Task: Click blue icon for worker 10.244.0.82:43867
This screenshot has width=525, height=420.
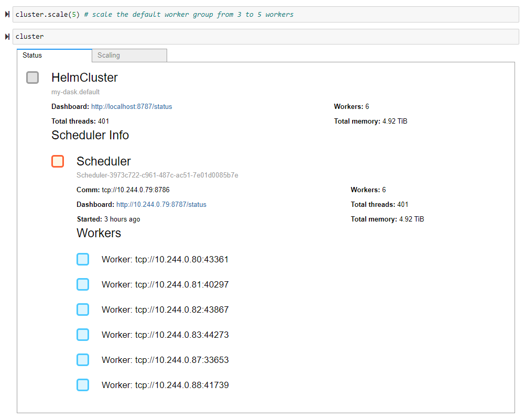Action: coord(83,310)
